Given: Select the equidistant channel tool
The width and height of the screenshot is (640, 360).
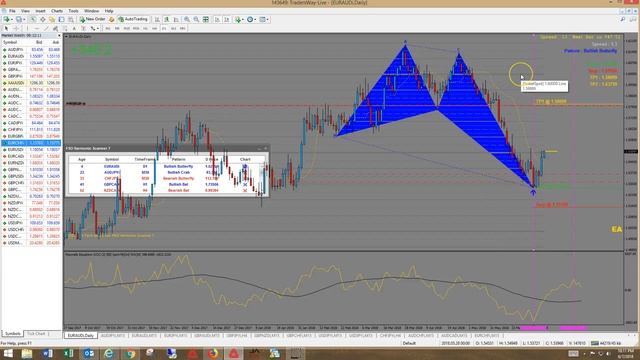Looking at the screenshot, I should point(55,29).
